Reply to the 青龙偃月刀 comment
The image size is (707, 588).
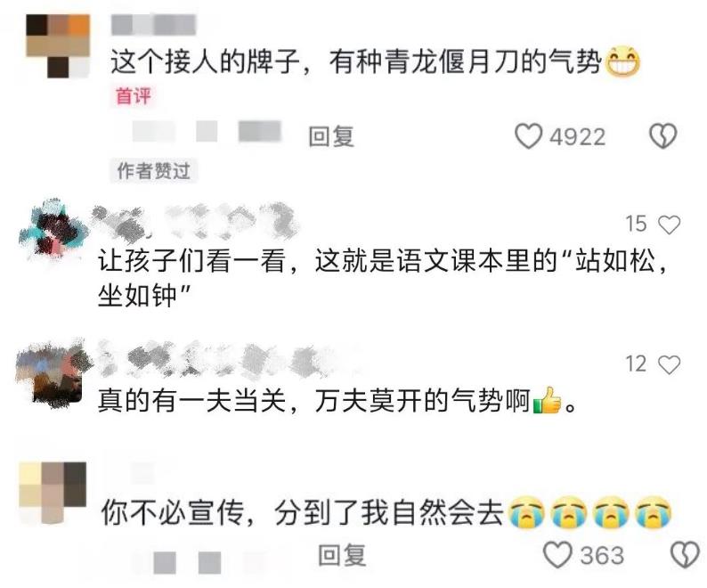tap(331, 136)
